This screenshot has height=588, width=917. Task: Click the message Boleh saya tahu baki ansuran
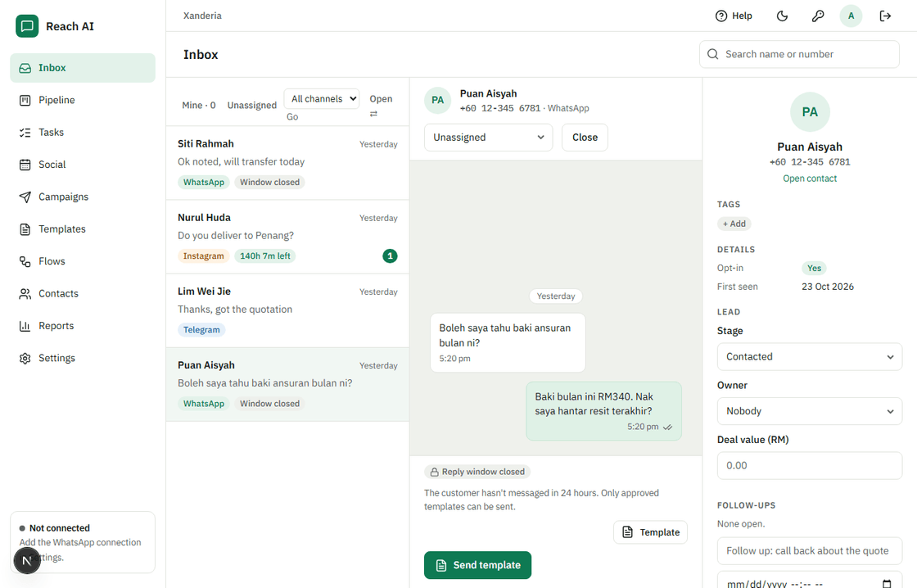tap(508, 343)
